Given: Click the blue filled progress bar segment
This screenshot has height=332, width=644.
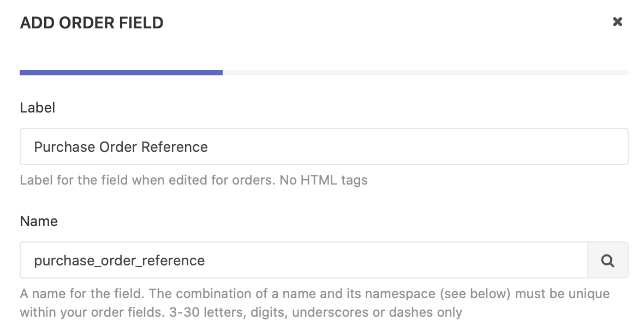Looking at the screenshot, I should tap(121, 73).
